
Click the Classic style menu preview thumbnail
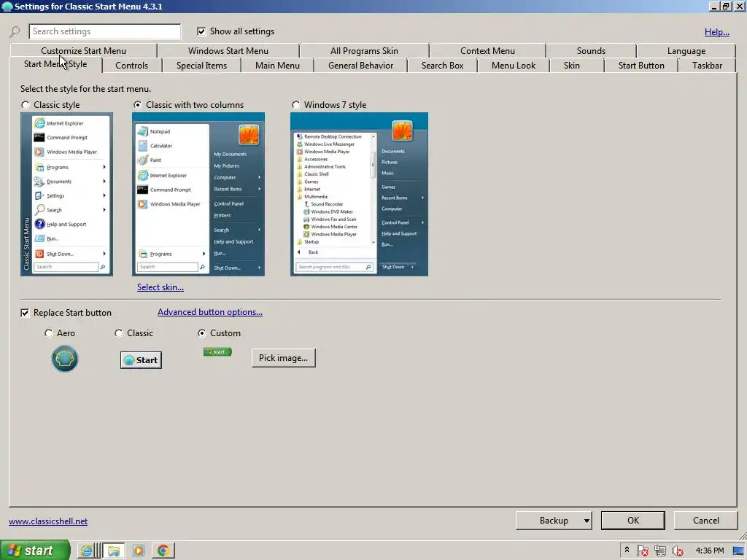coord(66,194)
